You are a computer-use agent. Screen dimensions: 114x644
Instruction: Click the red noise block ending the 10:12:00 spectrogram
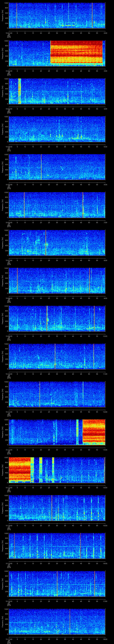[x=94, y=432]
